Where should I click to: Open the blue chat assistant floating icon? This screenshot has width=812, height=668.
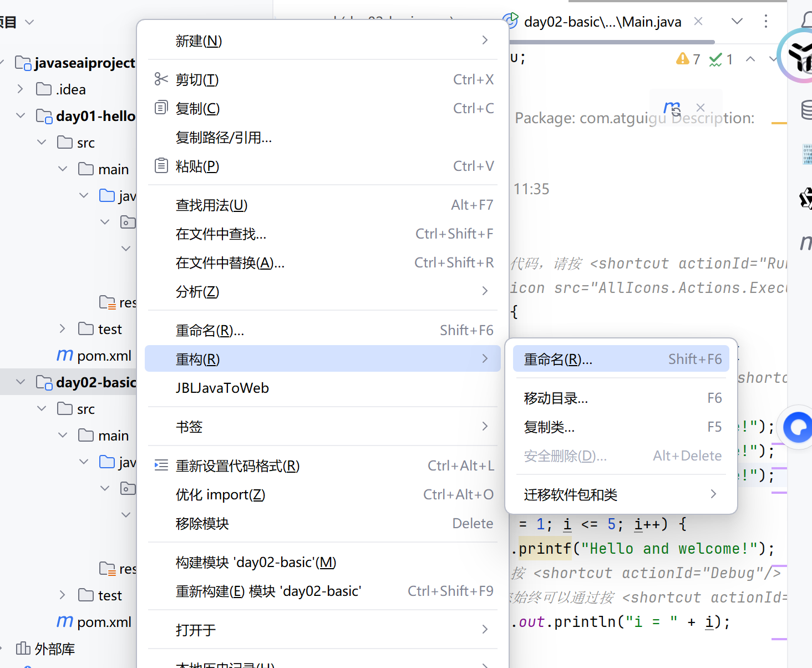[798, 427]
